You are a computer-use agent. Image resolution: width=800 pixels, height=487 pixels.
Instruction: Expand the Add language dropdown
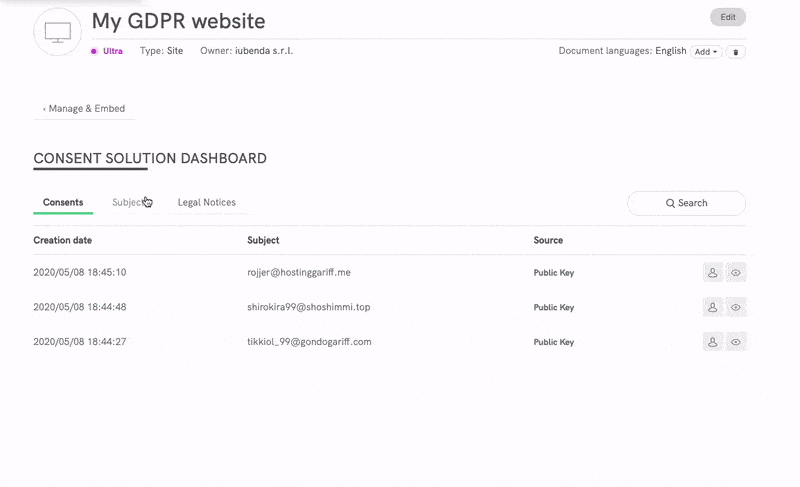coord(706,52)
